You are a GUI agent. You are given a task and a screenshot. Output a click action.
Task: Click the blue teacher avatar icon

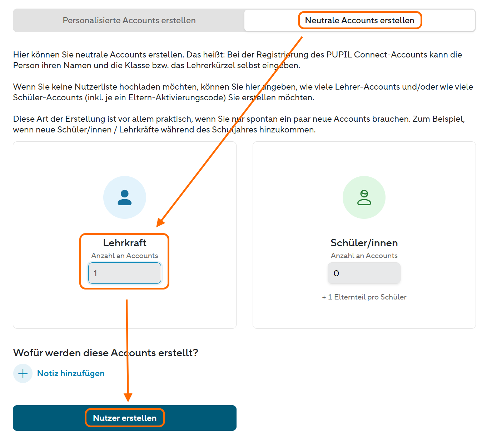coord(125,197)
